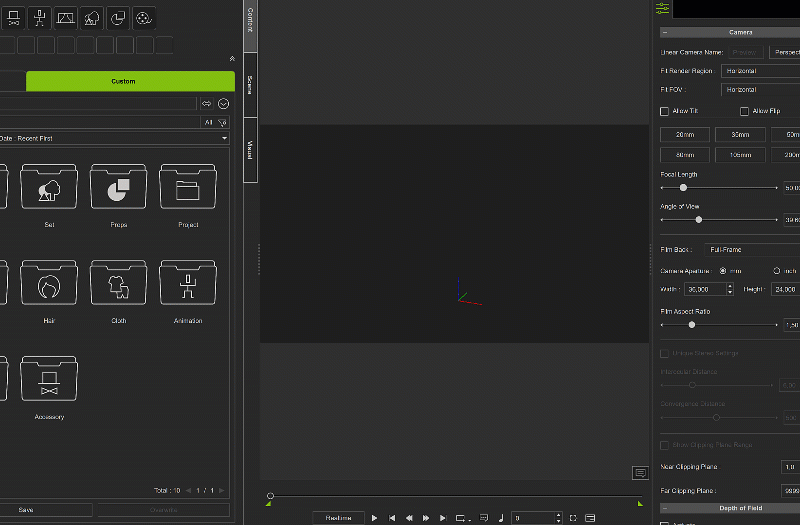
Task: Select the mm Camera Aperture radio button
Action: pyautogui.click(x=724, y=270)
